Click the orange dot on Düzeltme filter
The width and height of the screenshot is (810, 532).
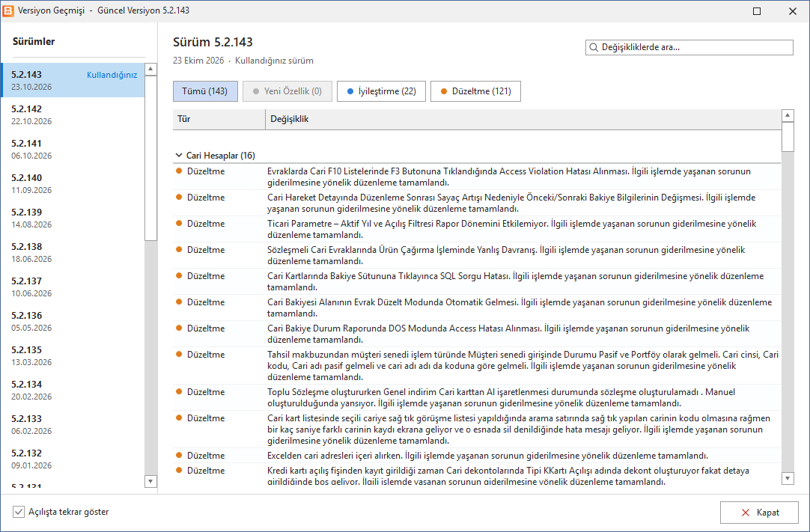point(444,91)
